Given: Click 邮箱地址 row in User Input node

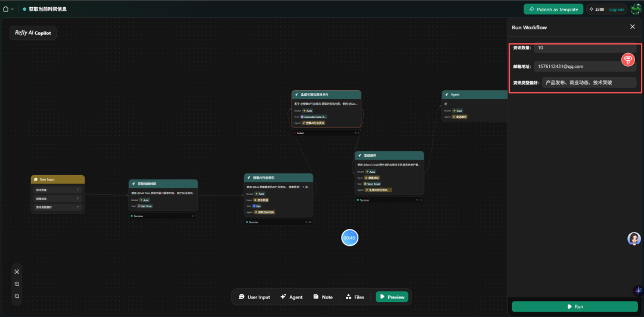Looking at the screenshot, I should pyautogui.click(x=58, y=199).
